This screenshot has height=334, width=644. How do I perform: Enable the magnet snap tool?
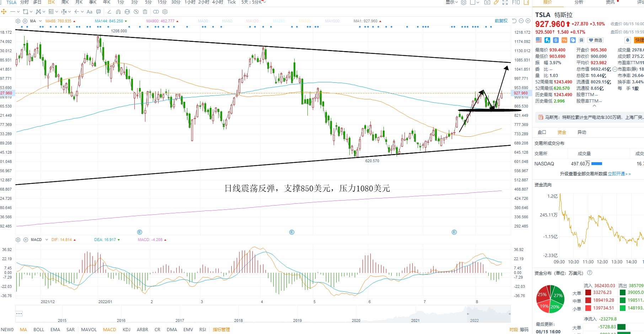pos(118,12)
